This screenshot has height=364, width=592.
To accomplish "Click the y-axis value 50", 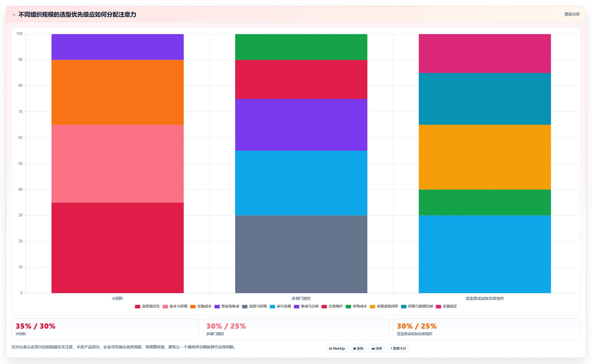I will pos(20,164).
